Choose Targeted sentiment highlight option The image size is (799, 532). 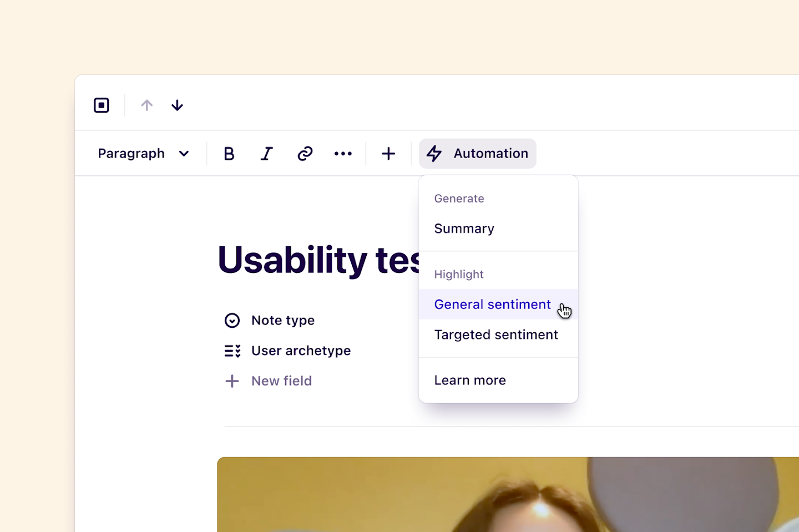pos(498,335)
